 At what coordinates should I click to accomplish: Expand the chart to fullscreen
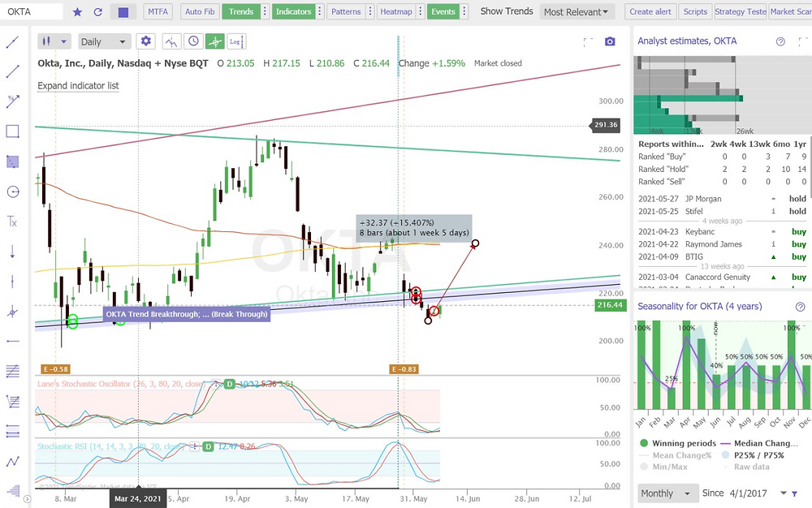[588, 42]
